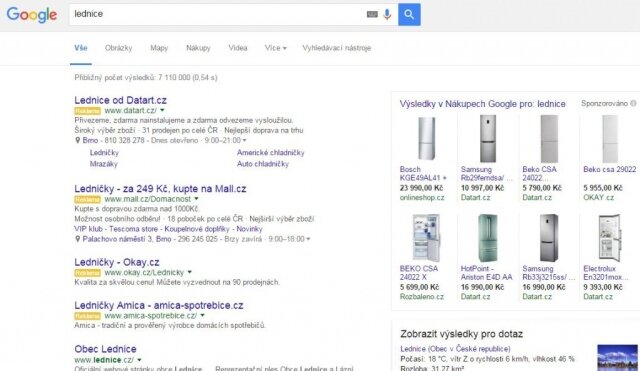Open Electrolux En3201mox product title
The width and height of the screenshot is (640, 371).
[x=606, y=273]
